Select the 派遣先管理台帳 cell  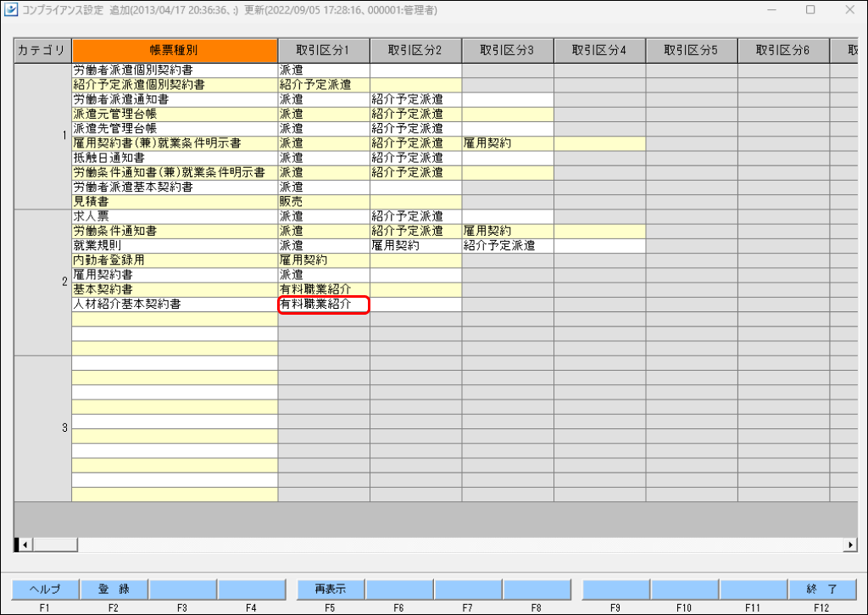(175, 129)
